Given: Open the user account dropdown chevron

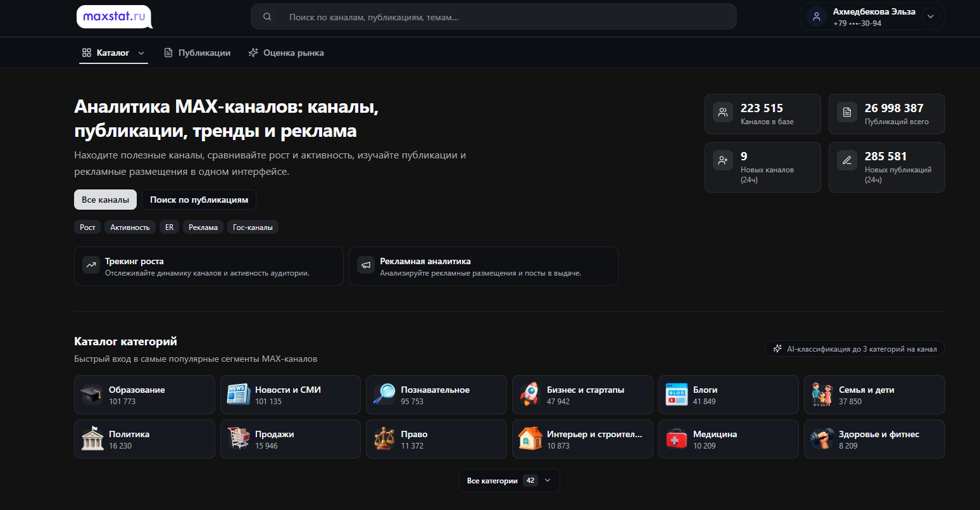Looking at the screenshot, I should (x=930, y=17).
